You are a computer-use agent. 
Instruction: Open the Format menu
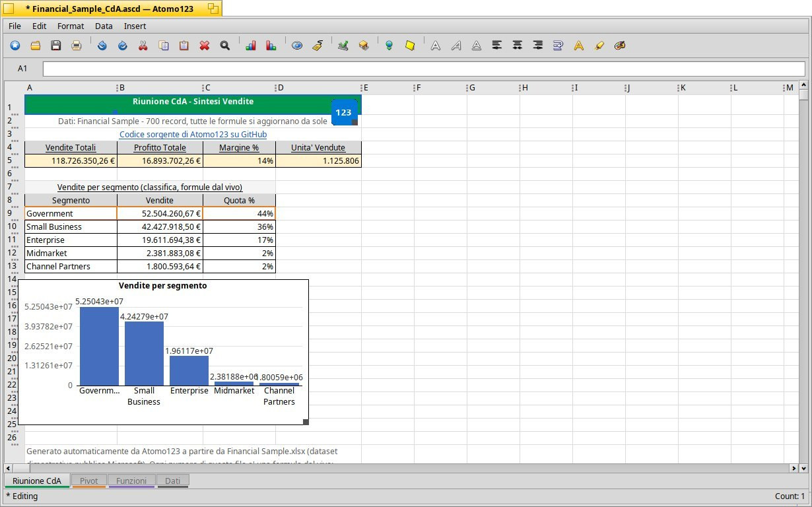tap(71, 26)
